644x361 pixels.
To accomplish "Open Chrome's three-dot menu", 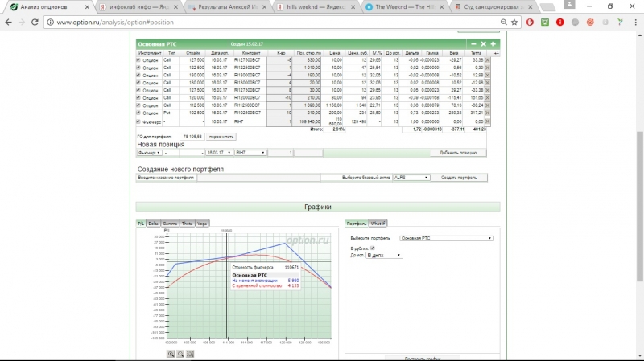I will tap(635, 23).
